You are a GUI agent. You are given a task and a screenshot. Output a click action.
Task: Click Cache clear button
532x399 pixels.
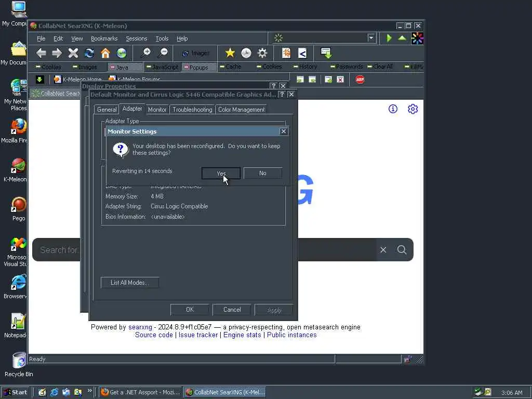tap(230, 66)
